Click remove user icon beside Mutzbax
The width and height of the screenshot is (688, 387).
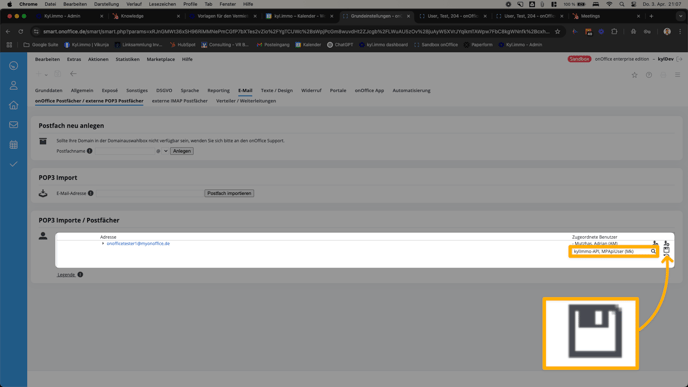click(x=655, y=243)
